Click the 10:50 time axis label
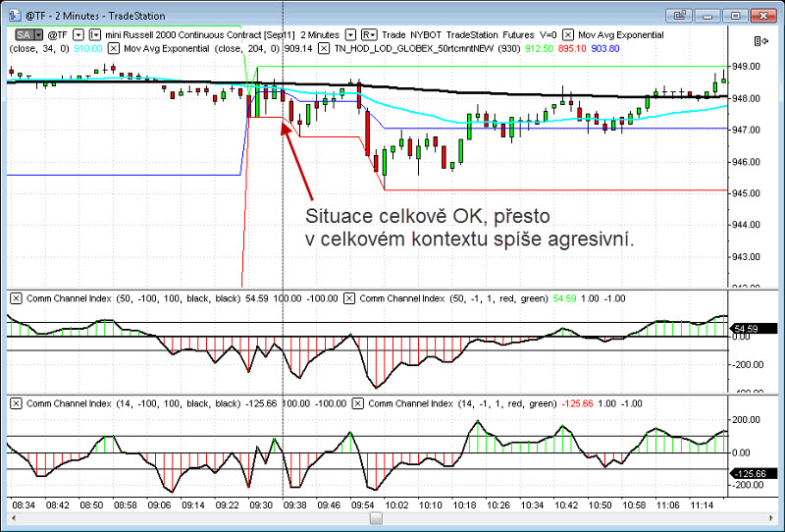 (600, 505)
